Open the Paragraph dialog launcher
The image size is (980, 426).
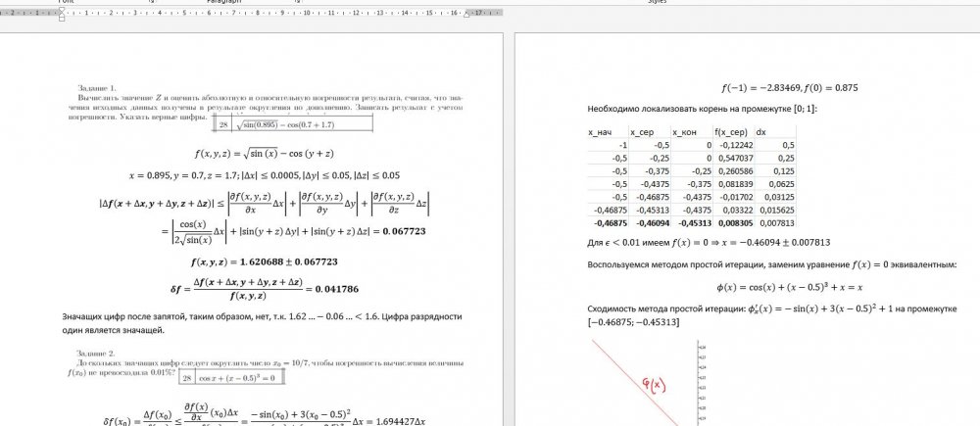(298, 3)
